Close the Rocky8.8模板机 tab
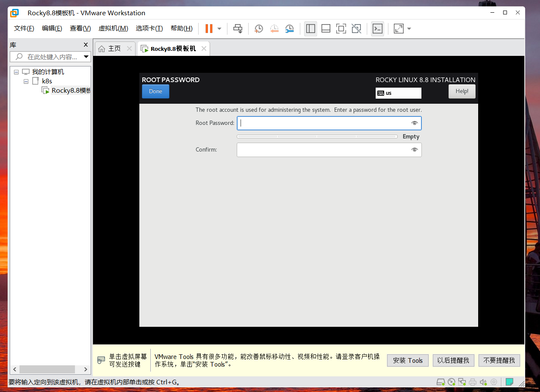 (204, 49)
